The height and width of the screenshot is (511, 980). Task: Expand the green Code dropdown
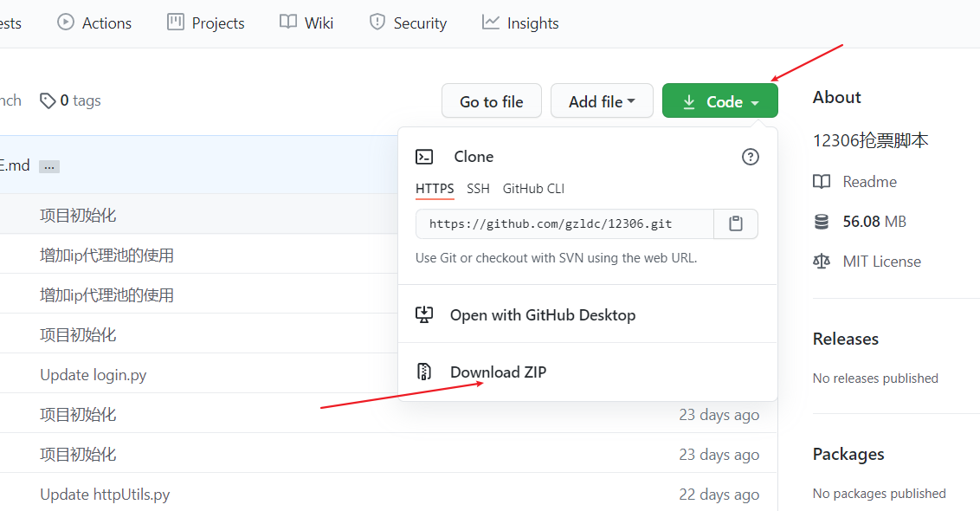pyautogui.click(x=720, y=101)
